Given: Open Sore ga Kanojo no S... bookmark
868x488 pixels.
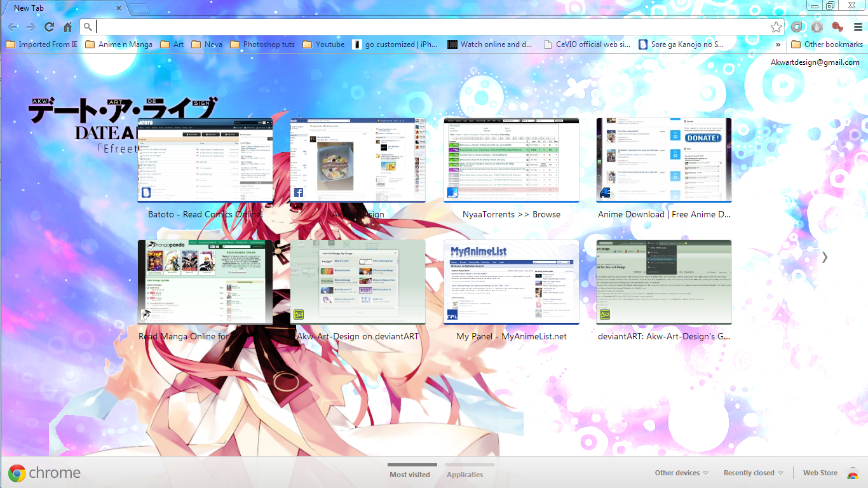Looking at the screenshot, I should click(681, 44).
